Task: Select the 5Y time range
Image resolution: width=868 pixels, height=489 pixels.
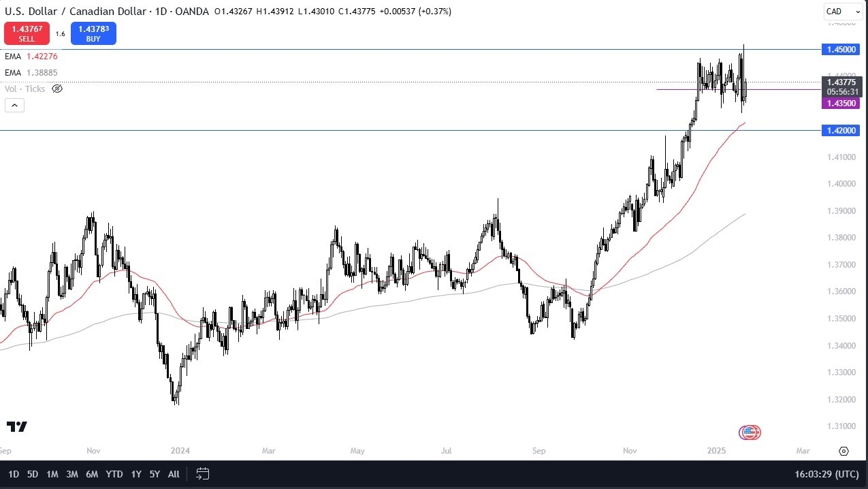Action: 154,473
